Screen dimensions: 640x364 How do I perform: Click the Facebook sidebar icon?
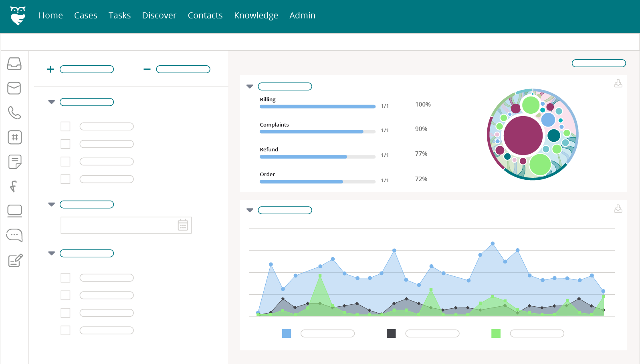[x=14, y=186]
